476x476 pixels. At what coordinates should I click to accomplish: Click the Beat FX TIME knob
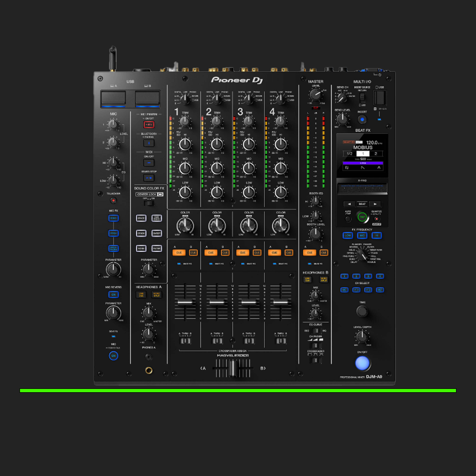point(362,311)
